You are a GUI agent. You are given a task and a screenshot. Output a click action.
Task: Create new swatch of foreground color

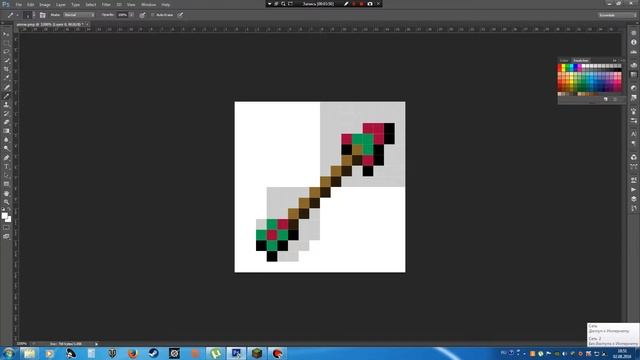(606, 99)
